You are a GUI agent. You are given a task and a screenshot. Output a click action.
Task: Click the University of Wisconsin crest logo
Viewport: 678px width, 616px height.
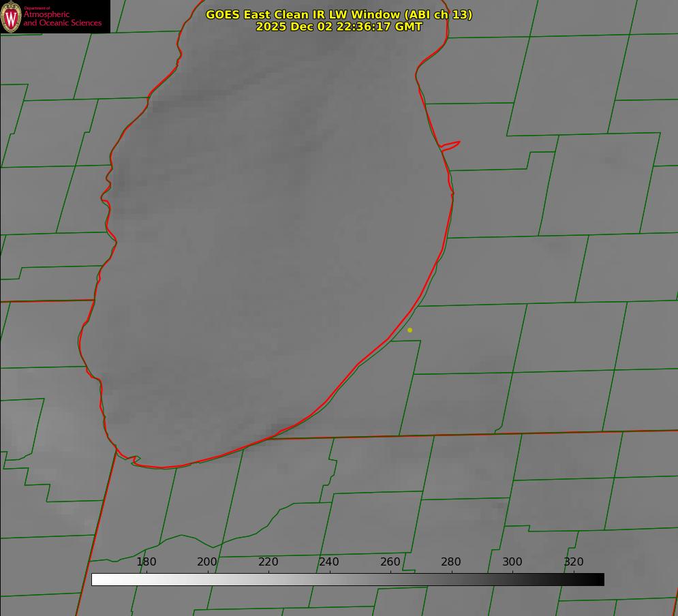pyautogui.click(x=11, y=16)
